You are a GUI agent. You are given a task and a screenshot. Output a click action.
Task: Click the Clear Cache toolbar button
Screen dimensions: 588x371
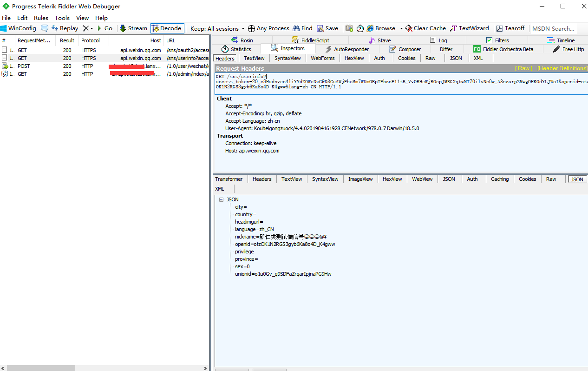point(425,28)
